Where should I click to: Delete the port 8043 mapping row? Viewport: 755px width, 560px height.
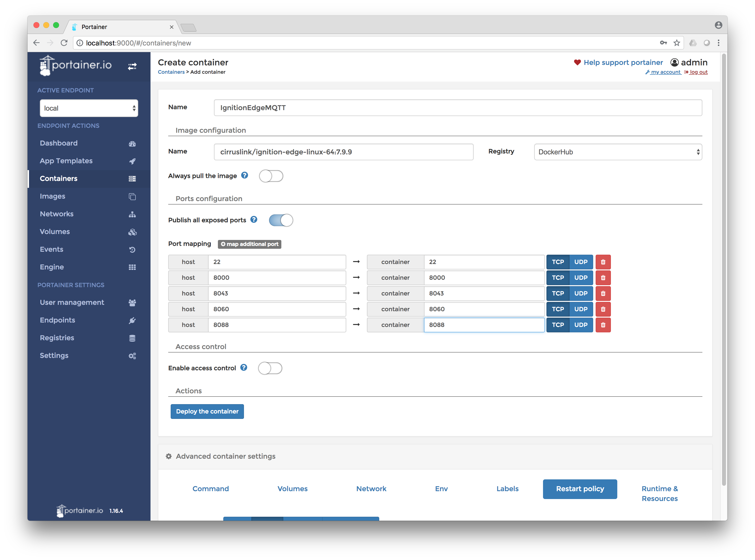click(x=603, y=294)
